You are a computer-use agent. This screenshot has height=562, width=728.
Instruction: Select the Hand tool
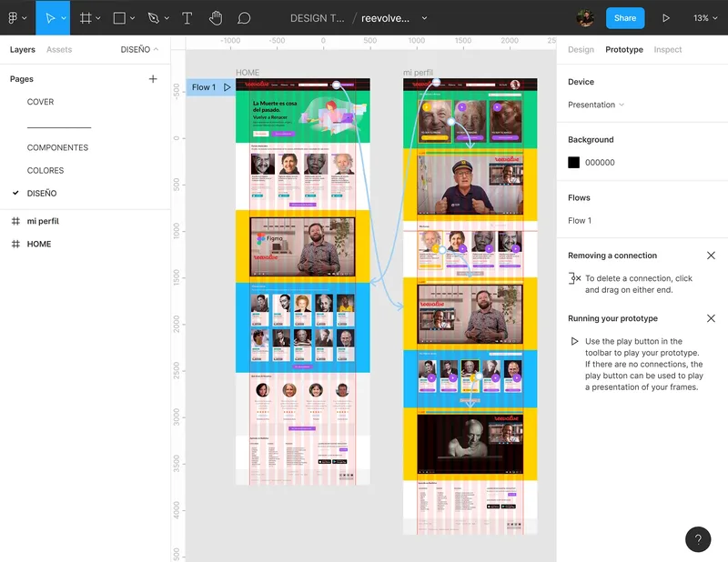pyautogui.click(x=216, y=18)
